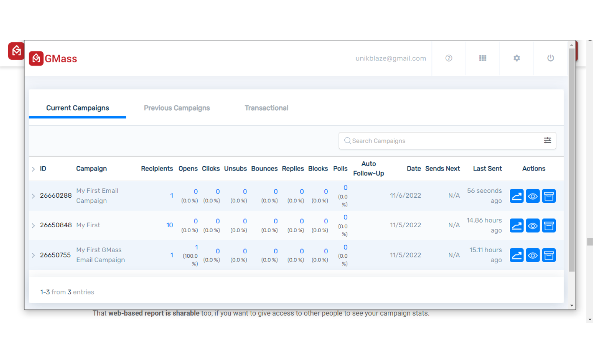Switch to the Current Campaigns tab

point(78,108)
